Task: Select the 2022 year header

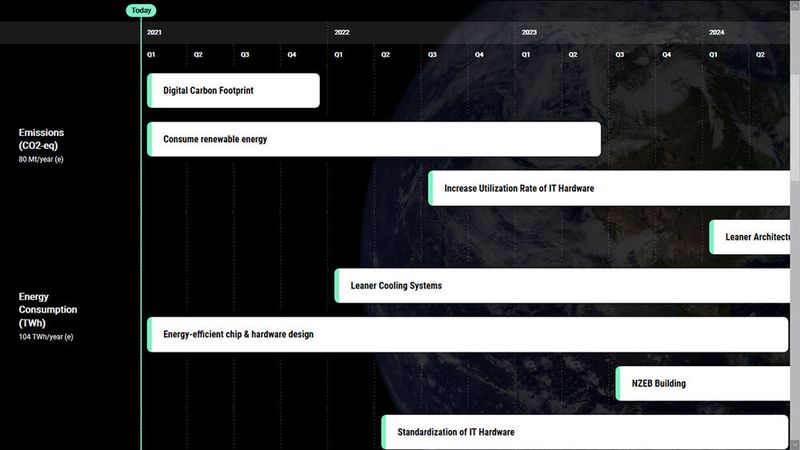Action: 342,32
